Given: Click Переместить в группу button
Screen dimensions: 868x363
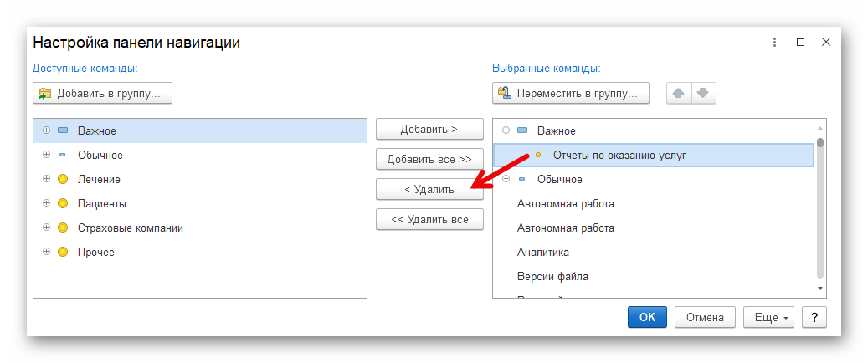Looking at the screenshot, I should [x=570, y=93].
